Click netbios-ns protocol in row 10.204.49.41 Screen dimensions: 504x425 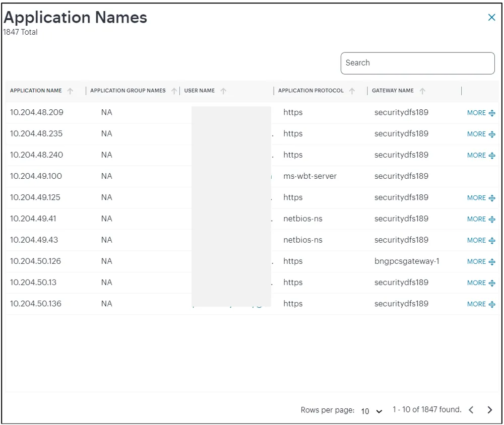303,219
